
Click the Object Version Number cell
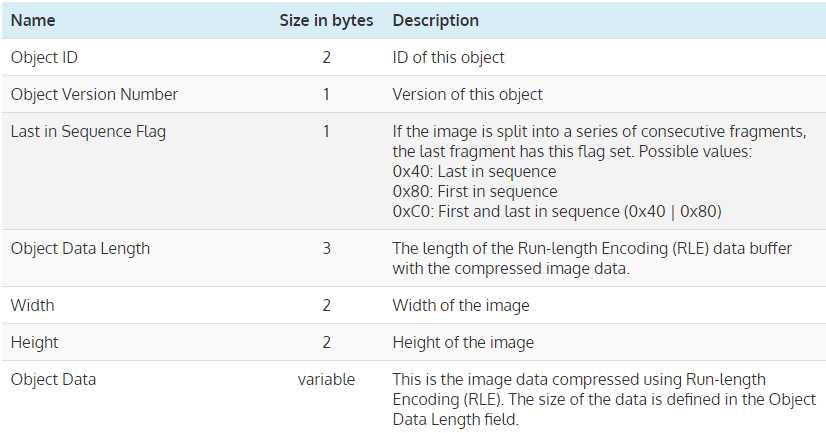(94, 94)
